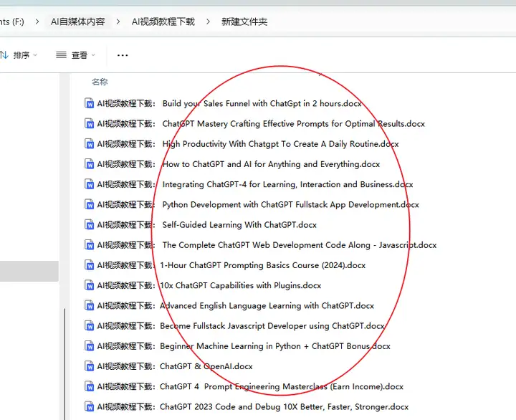
Task: Open the three-dot more options menu
Action: [x=123, y=55]
